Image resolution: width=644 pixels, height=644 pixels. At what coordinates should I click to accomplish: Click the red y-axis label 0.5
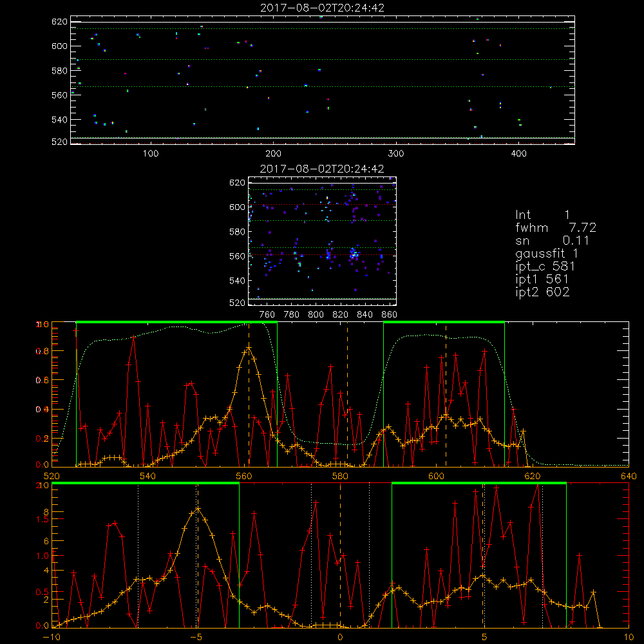[43, 592]
